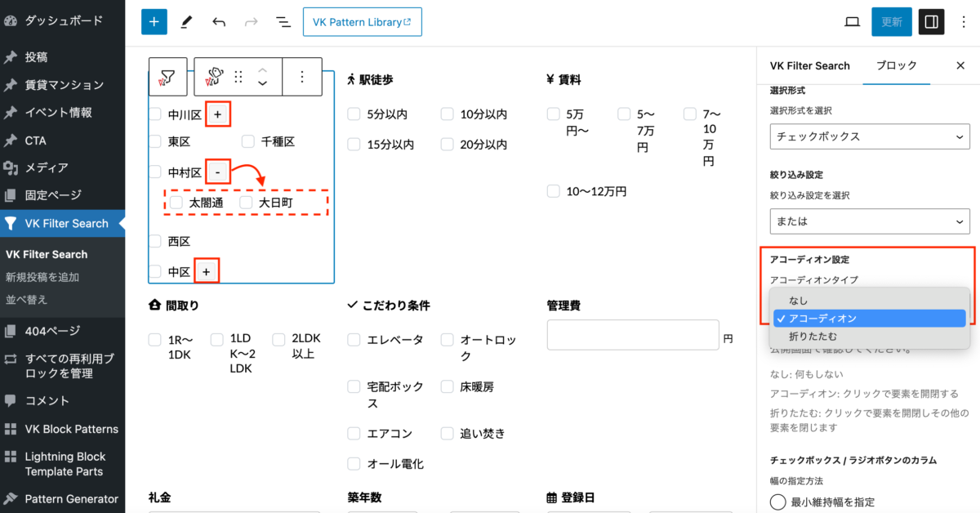Undo the last change
This screenshot has width=980, height=513.
coord(219,22)
